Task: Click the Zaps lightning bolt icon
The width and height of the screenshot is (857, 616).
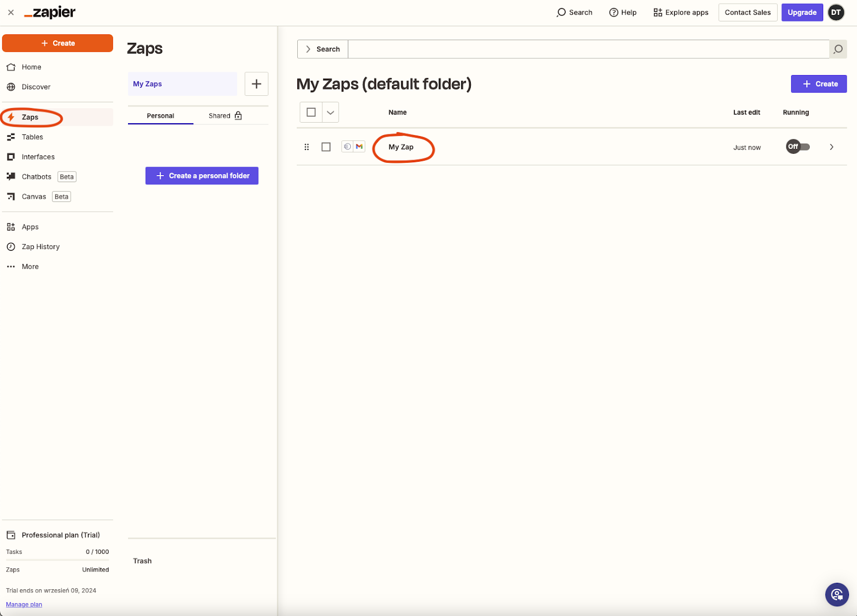Action: 11,117
